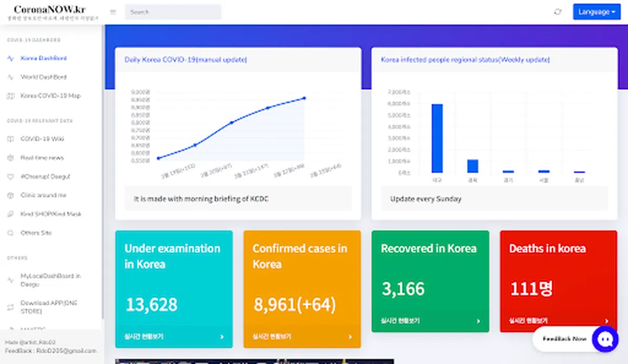This screenshot has width=628, height=364.
Task: Click the Kind SHOP/Kind Mask icon
Action: coord(10,214)
